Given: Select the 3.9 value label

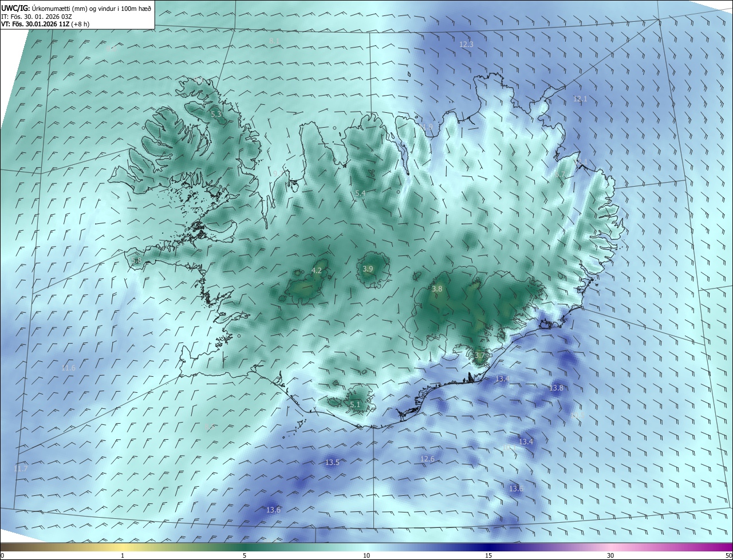Looking at the screenshot, I should click(x=368, y=269).
